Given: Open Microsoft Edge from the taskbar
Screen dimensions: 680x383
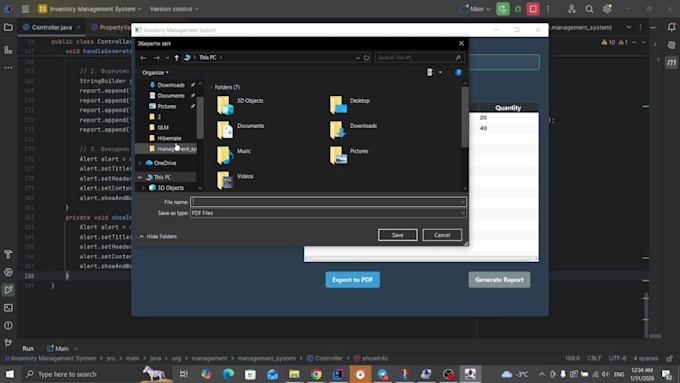Looking at the screenshot, I should tap(228, 374).
